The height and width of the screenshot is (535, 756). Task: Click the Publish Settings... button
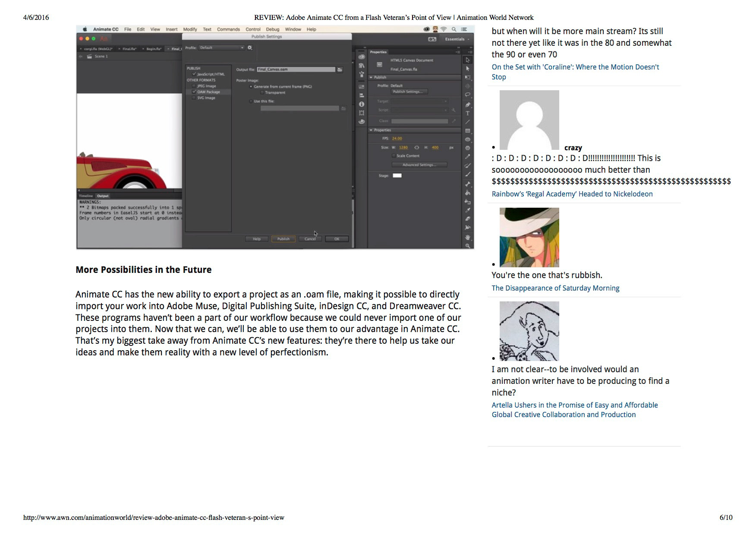point(409,92)
